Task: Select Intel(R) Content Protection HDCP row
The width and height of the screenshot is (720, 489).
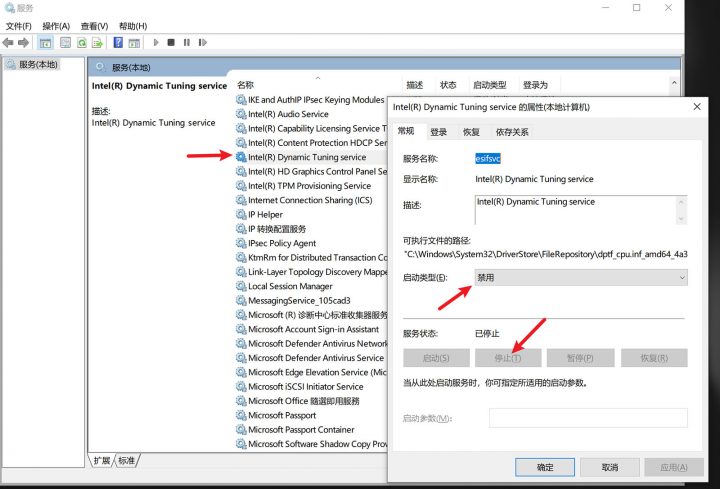Action: tap(311, 143)
